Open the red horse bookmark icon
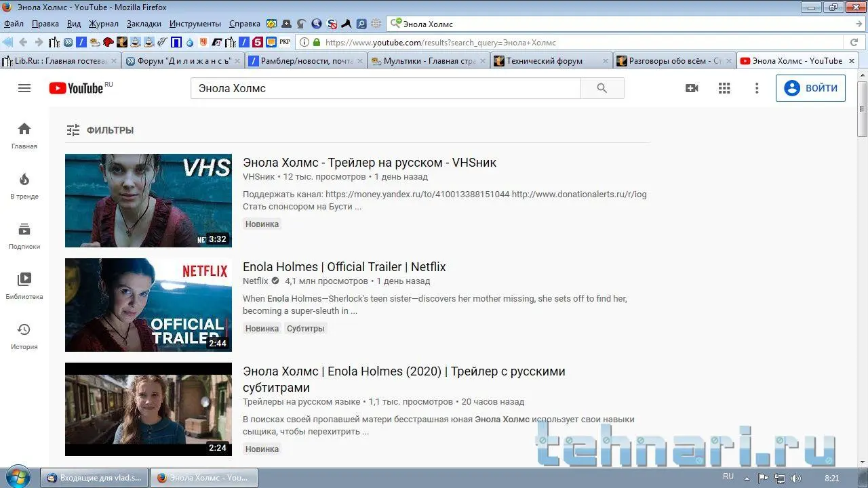 pos(108,42)
